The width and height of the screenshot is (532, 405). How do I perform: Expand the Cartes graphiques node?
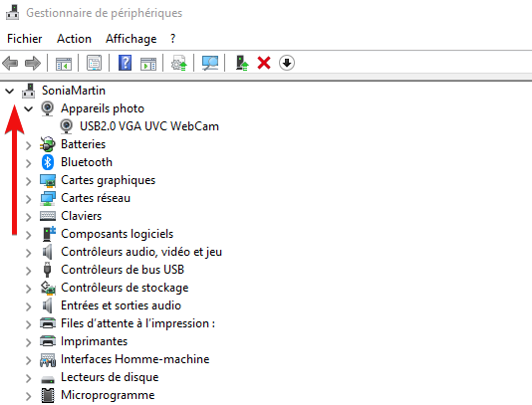(x=29, y=181)
